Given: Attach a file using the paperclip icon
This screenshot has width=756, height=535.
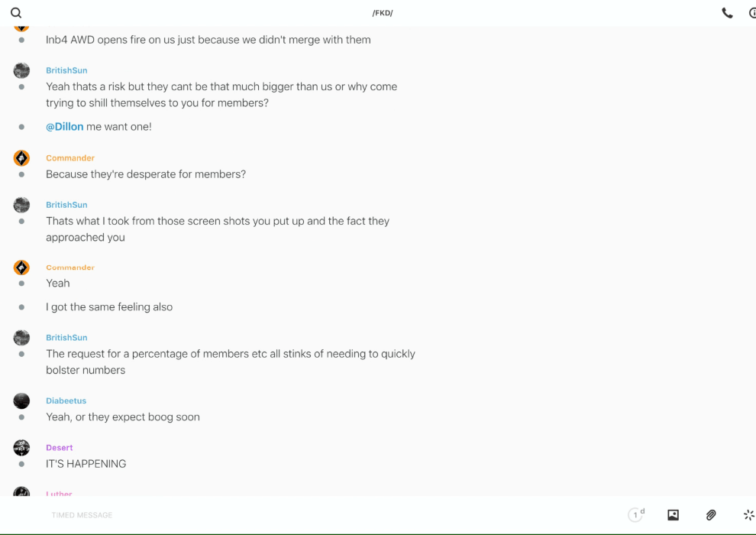Looking at the screenshot, I should [x=711, y=515].
